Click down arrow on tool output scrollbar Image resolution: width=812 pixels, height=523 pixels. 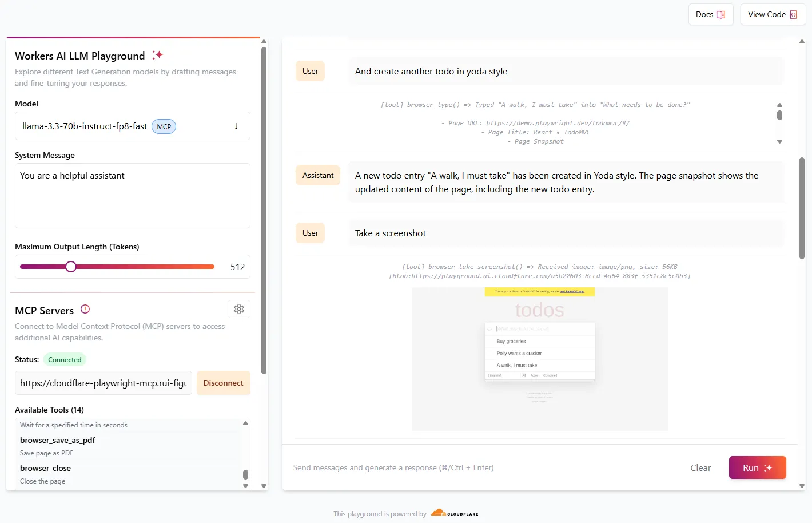[779, 141]
